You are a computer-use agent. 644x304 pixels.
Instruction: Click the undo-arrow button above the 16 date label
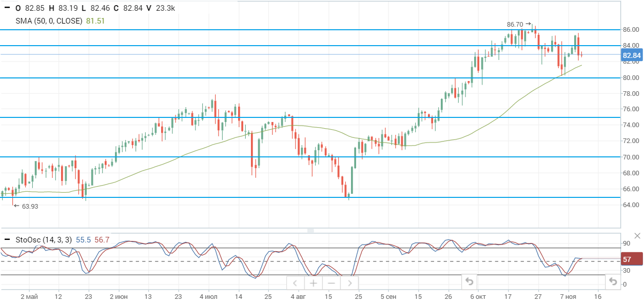612,281
